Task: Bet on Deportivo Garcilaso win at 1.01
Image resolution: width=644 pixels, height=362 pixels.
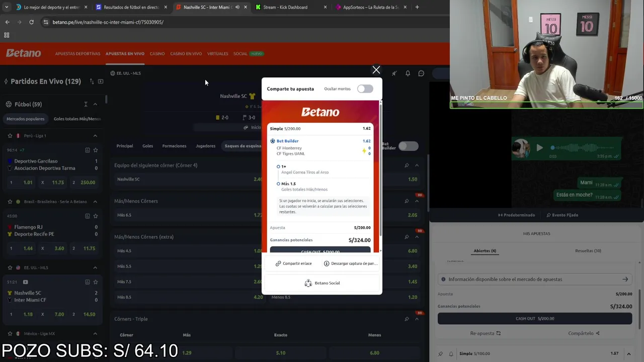Action: [22, 183]
